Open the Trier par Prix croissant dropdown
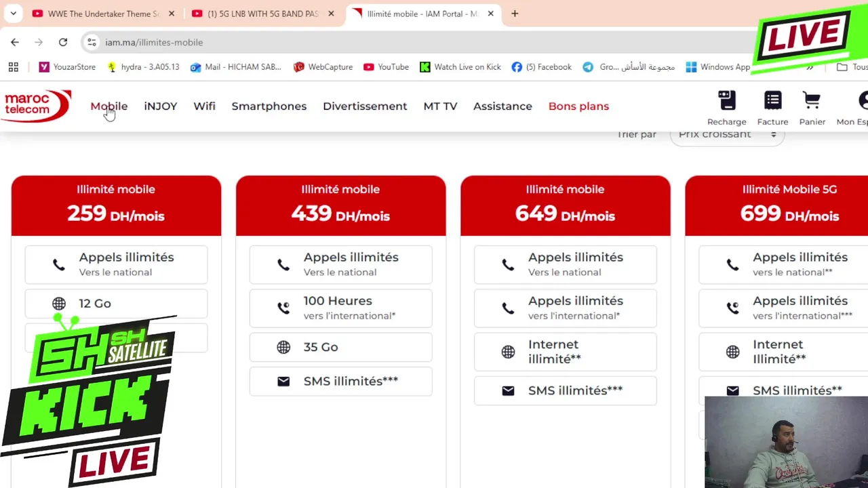Image resolution: width=868 pixels, height=488 pixels. pos(727,135)
